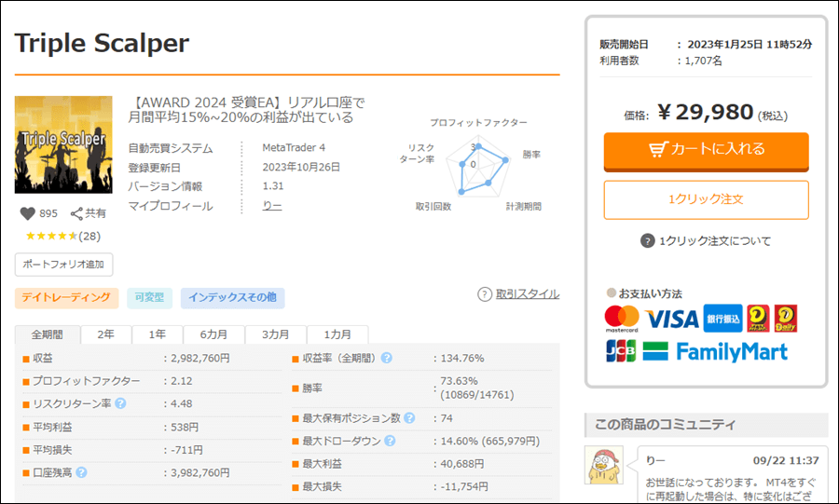Switch to the 1年 tab

158,334
